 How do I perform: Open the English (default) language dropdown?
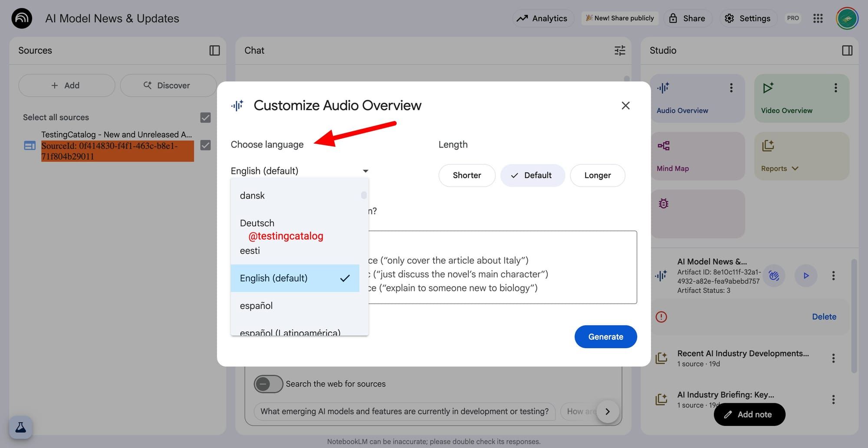pyautogui.click(x=299, y=171)
